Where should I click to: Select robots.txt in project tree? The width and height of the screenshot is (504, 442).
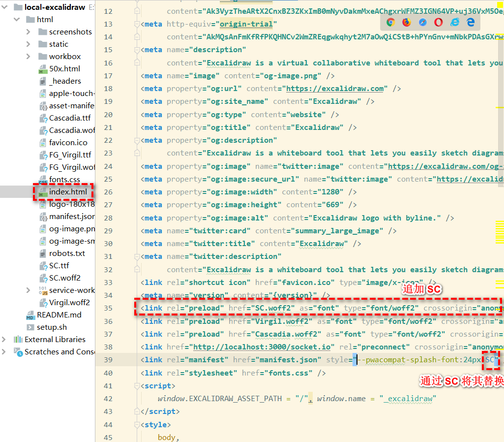point(67,253)
